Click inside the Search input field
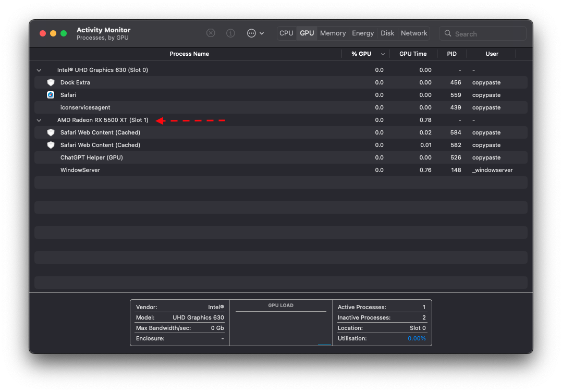562x392 pixels. (x=480, y=33)
